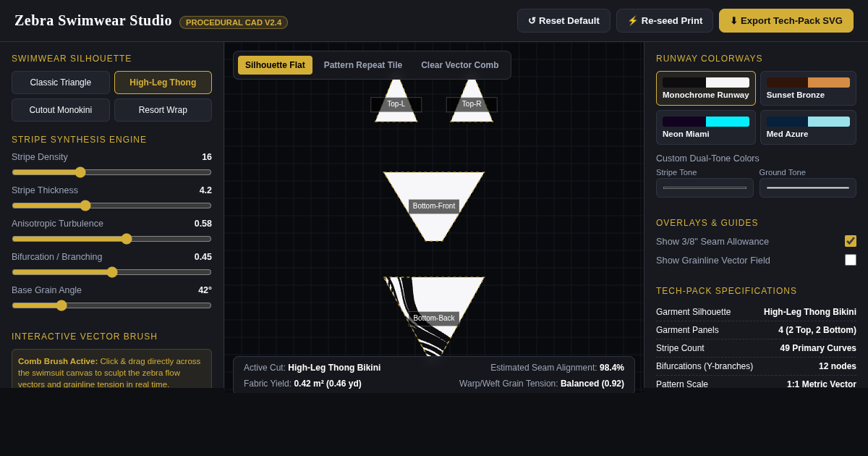The height and width of the screenshot is (456, 868).
Task: Open the Ground Tone color picker
Action: 808,188
